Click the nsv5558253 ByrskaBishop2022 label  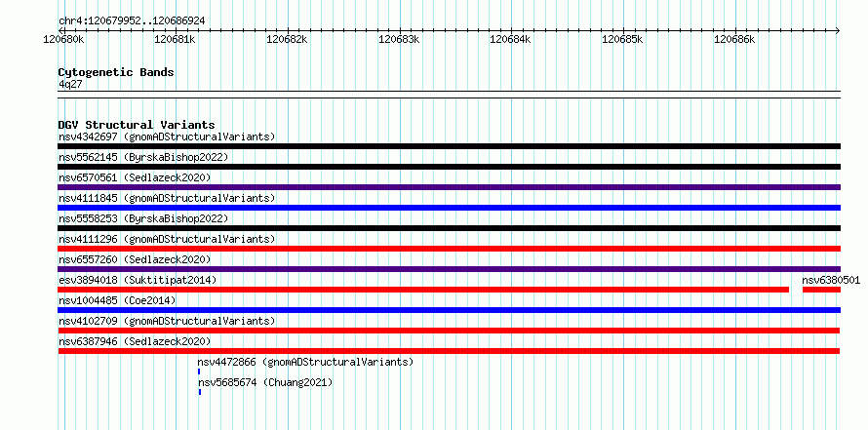[143, 218]
